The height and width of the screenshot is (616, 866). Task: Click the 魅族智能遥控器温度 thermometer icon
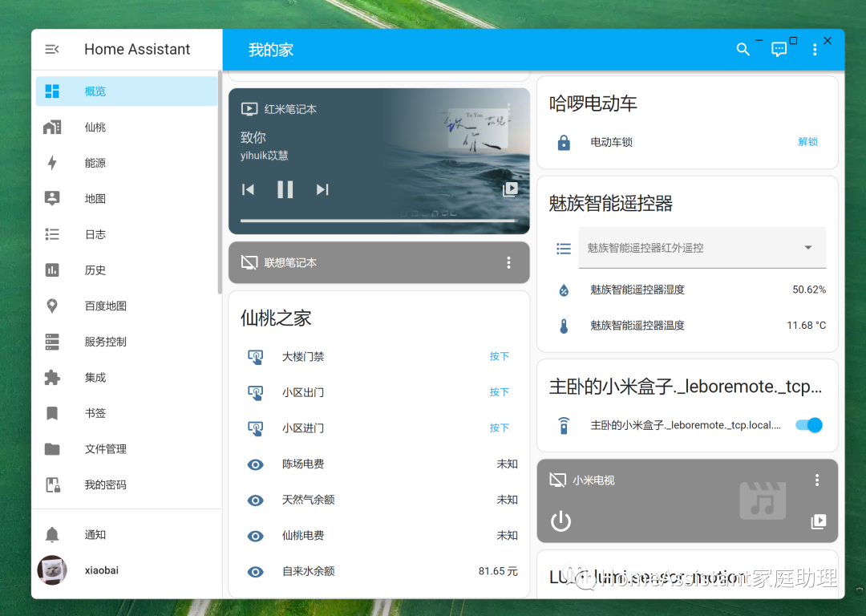564,326
